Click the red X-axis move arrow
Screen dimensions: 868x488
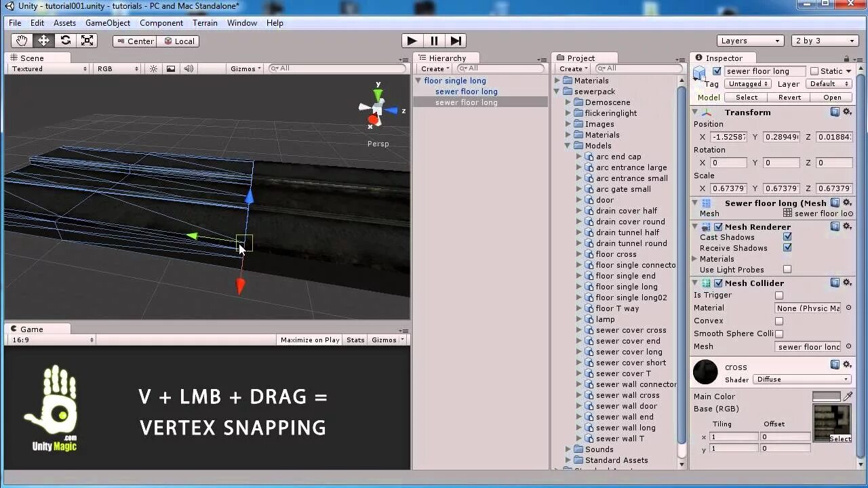pyautogui.click(x=240, y=286)
